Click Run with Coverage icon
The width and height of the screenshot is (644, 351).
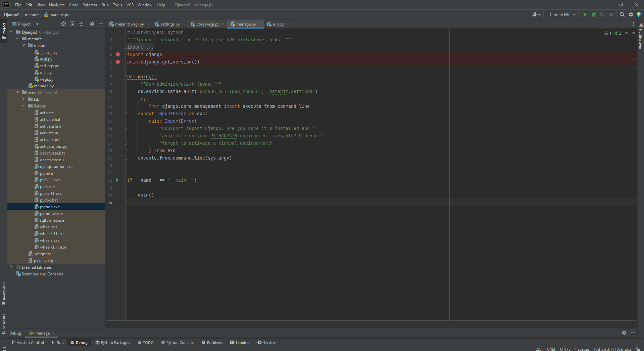pyautogui.click(x=602, y=14)
